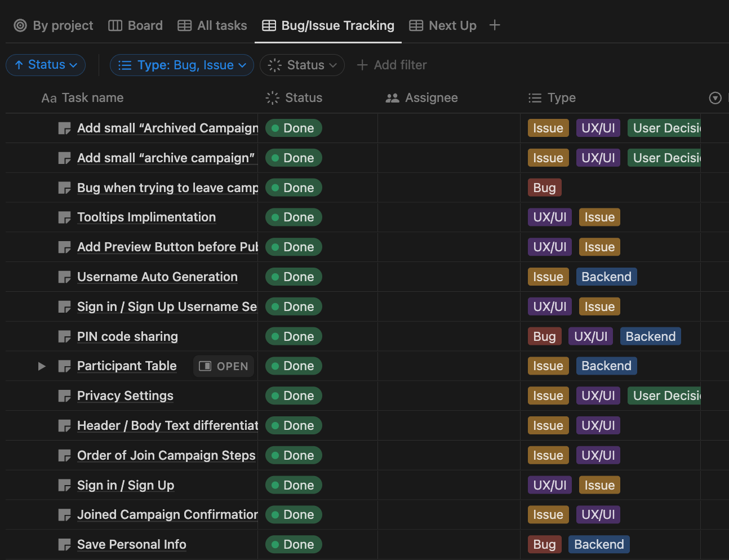Image resolution: width=729 pixels, height=560 pixels.
Task: Click Assignee cell of Tooltips Implimentation row
Action: pyautogui.click(x=448, y=217)
